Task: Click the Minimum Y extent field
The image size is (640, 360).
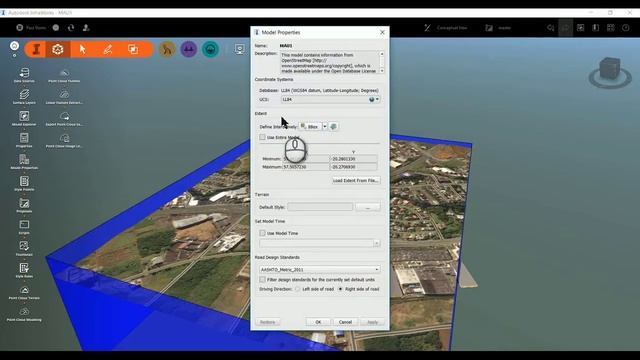Action: 353,159
